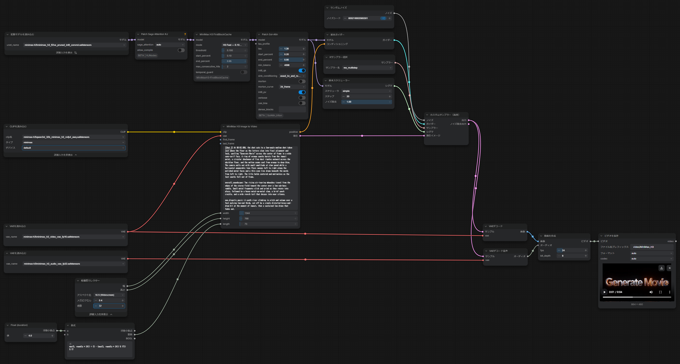The image size is (680, 364).
Task: Open the res_multistep sampler name dropdown
Action: pyautogui.click(x=367, y=68)
